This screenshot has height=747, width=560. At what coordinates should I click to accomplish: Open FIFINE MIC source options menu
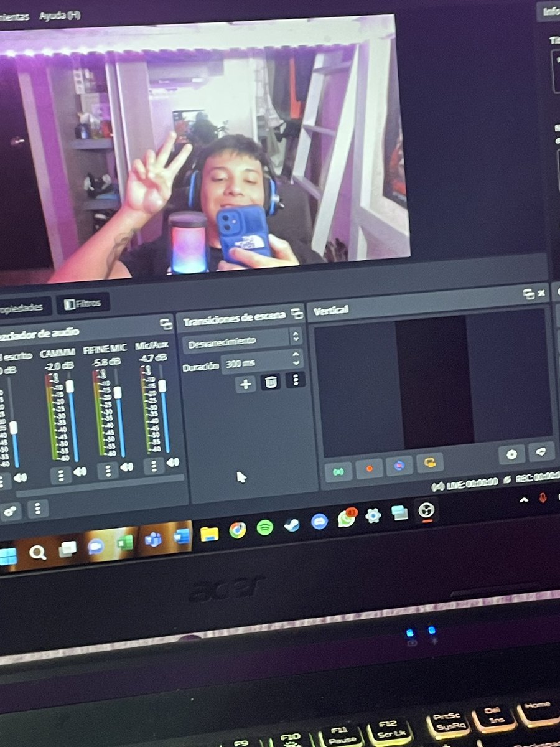(x=108, y=470)
